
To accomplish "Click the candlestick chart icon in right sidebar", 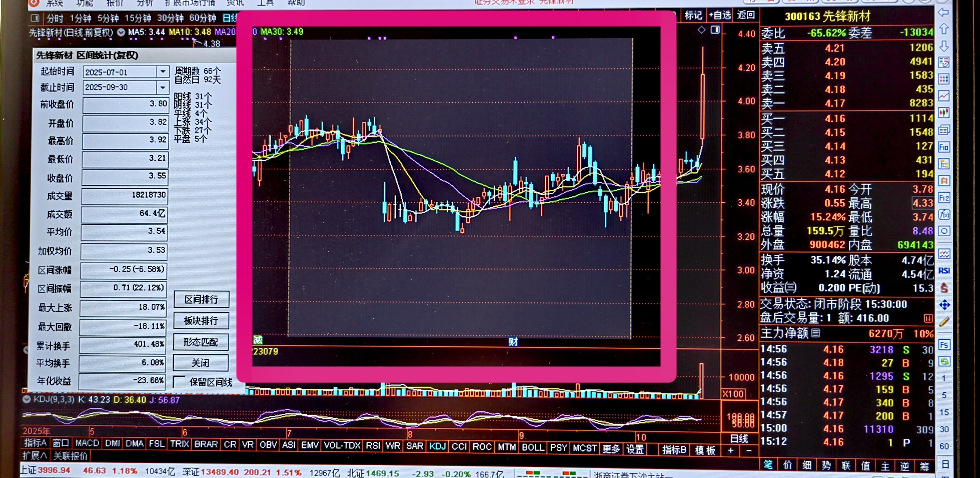I will tap(944, 113).
